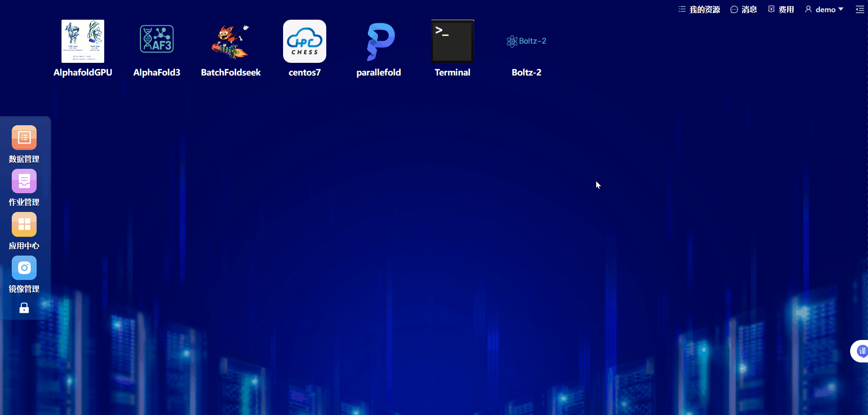
Task: Open the Boltz-2 app icon
Action: pos(526,41)
